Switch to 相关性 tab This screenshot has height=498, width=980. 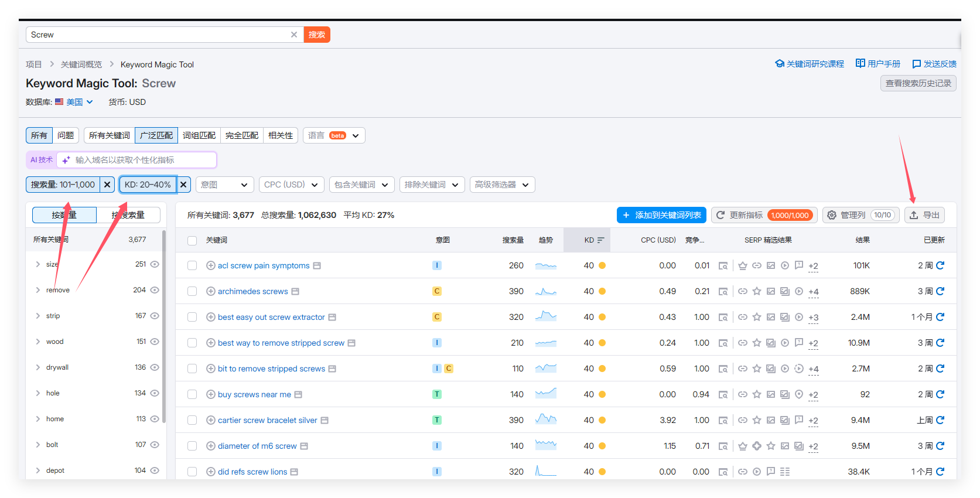(x=281, y=135)
